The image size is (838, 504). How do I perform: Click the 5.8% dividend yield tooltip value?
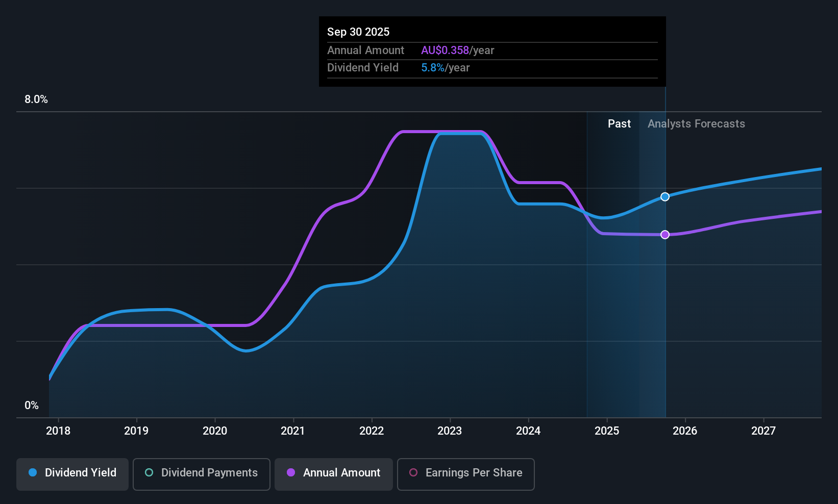(x=433, y=68)
